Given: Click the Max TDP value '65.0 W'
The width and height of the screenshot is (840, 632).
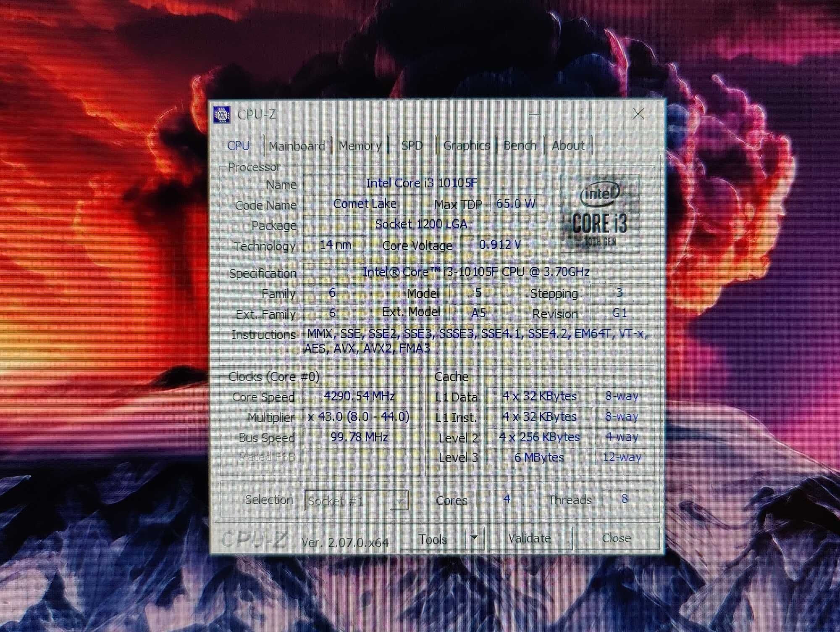Looking at the screenshot, I should pyautogui.click(x=515, y=204).
